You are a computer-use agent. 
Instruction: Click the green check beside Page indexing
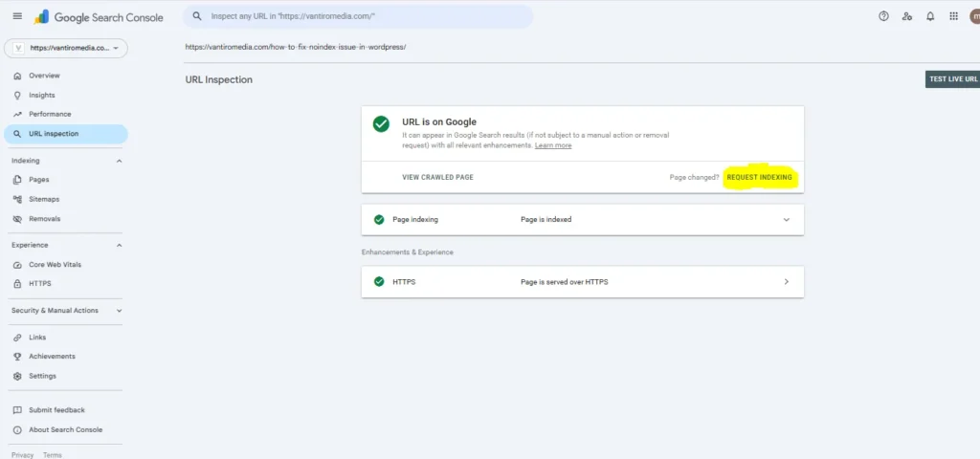[x=379, y=220]
